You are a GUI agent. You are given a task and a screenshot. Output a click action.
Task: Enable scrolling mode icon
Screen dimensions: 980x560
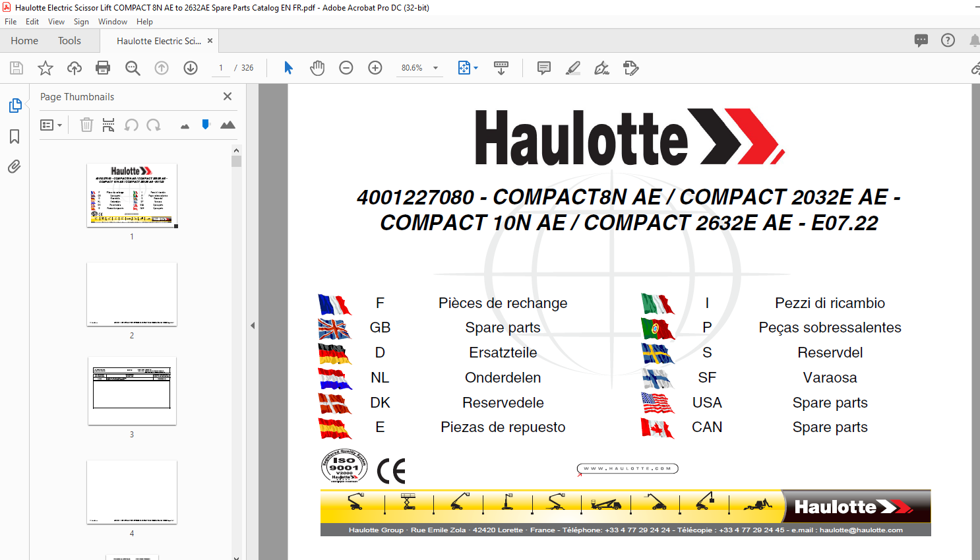pos(501,68)
